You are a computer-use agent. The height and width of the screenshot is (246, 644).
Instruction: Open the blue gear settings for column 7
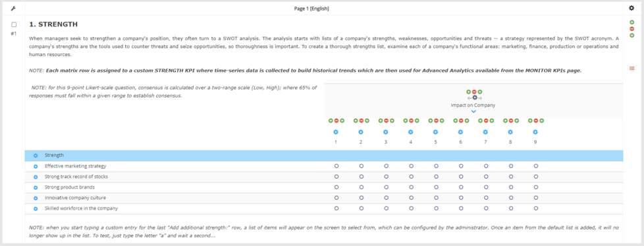(x=485, y=132)
